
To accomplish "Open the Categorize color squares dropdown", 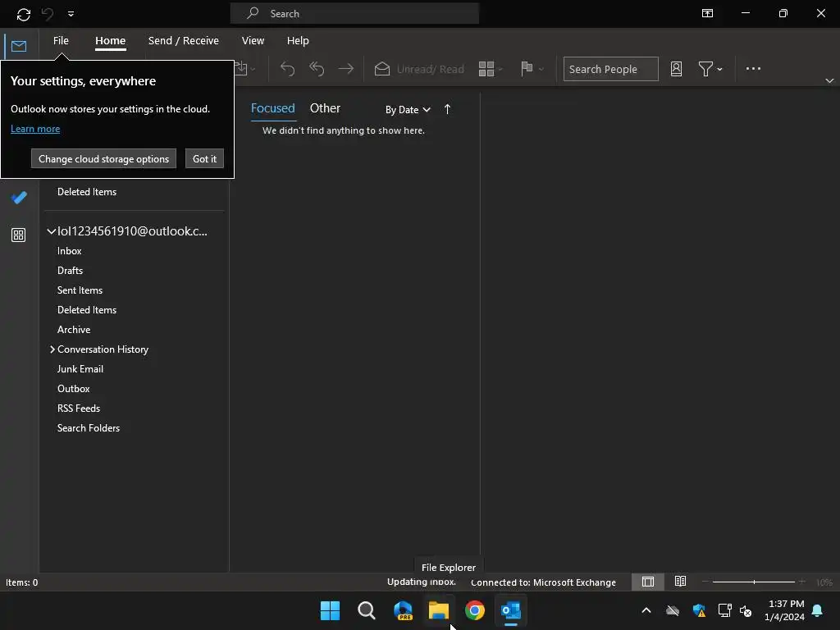I will [491, 69].
